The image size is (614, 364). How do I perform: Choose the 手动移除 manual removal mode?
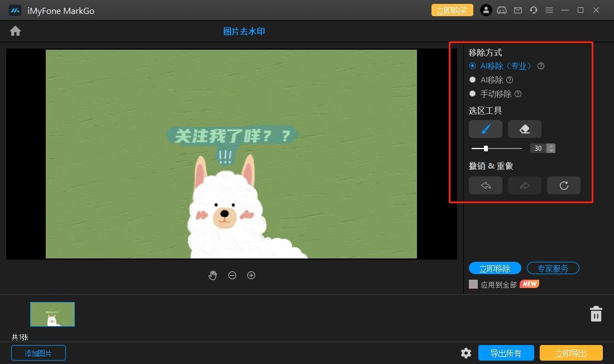point(473,94)
